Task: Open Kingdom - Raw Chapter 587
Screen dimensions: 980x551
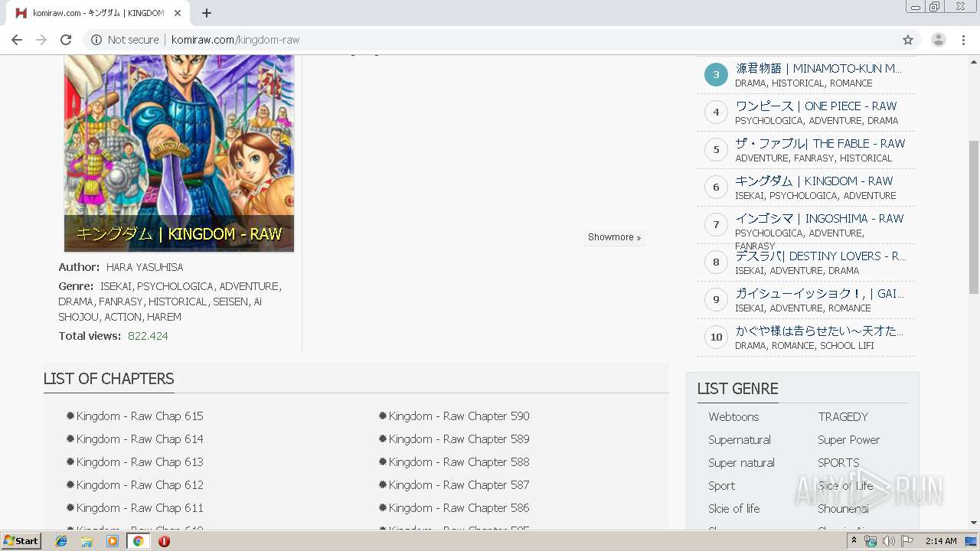Action: click(x=459, y=485)
